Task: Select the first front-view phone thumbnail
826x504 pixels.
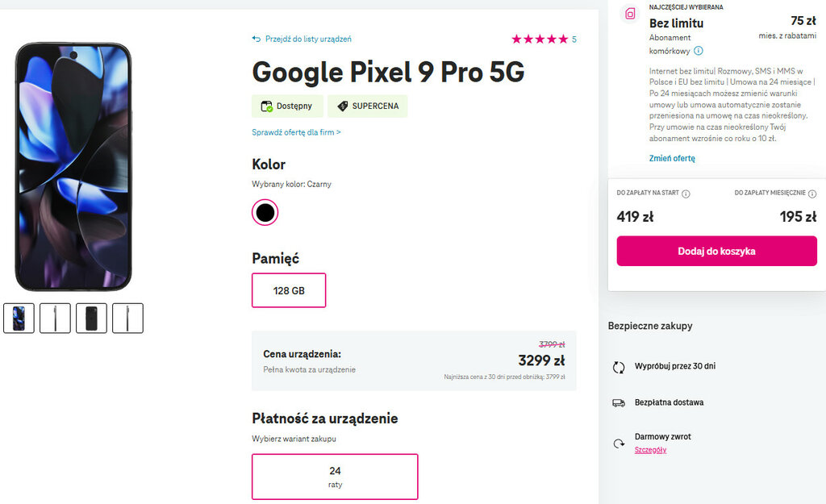Action: click(19, 318)
